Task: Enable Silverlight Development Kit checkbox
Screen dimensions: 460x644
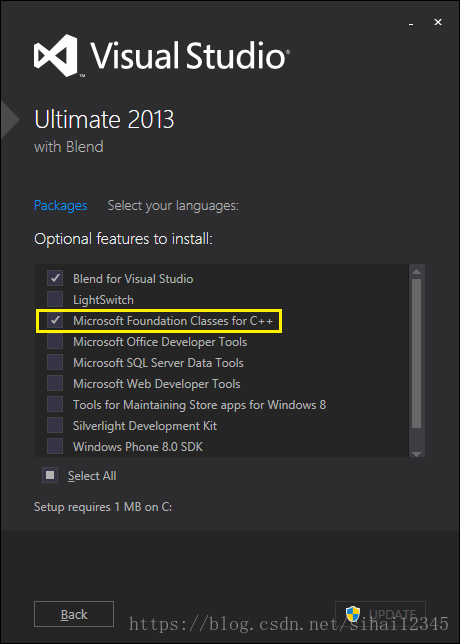Action: [x=55, y=425]
